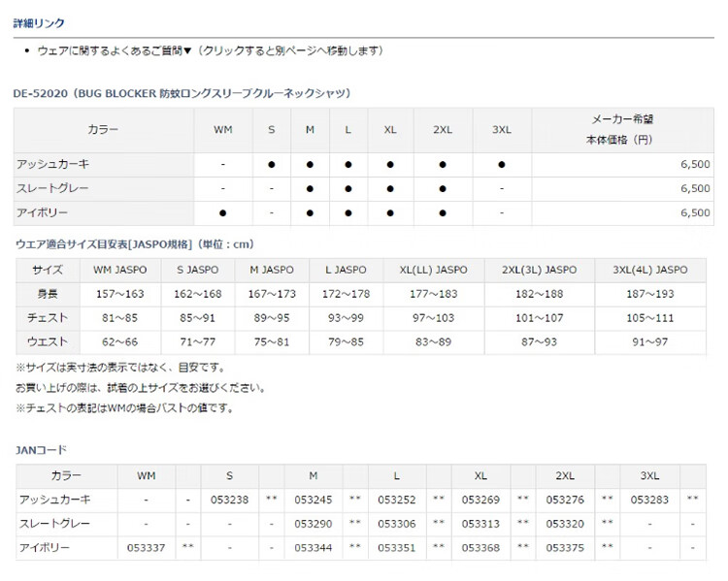Select JAN code 053320
This screenshot has width=728, height=581.
pyautogui.click(x=565, y=524)
